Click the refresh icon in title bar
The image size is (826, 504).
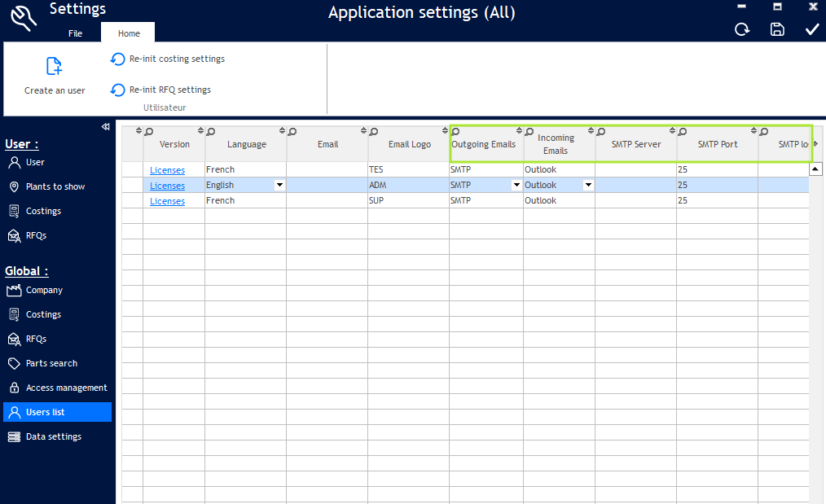[742, 30]
